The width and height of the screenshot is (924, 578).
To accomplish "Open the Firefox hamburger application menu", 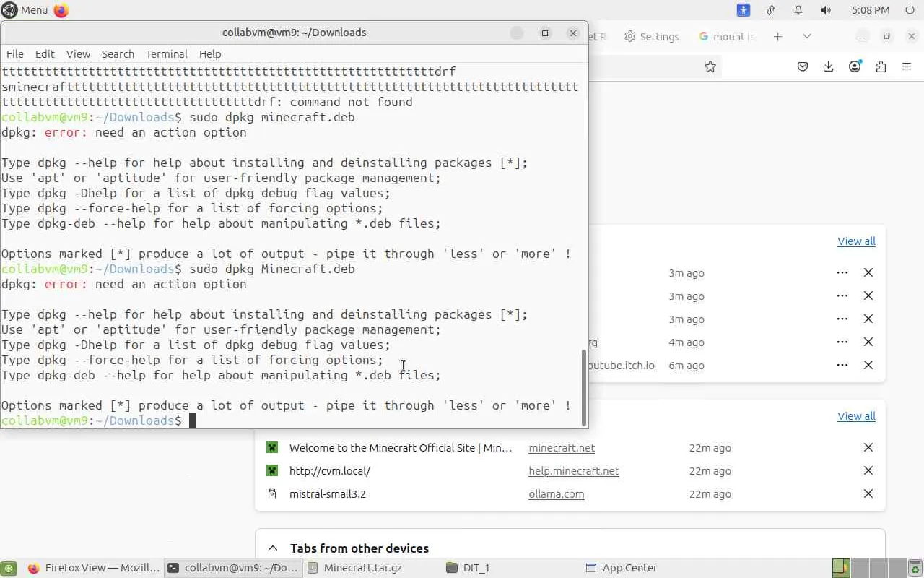I will (x=907, y=66).
